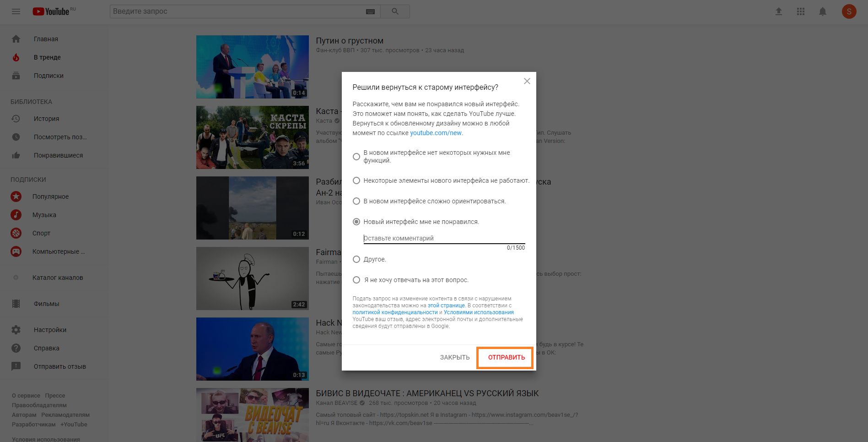The image size is (868, 442).
Task: Open the notifications bell
Action: click(x=823, y=11)
